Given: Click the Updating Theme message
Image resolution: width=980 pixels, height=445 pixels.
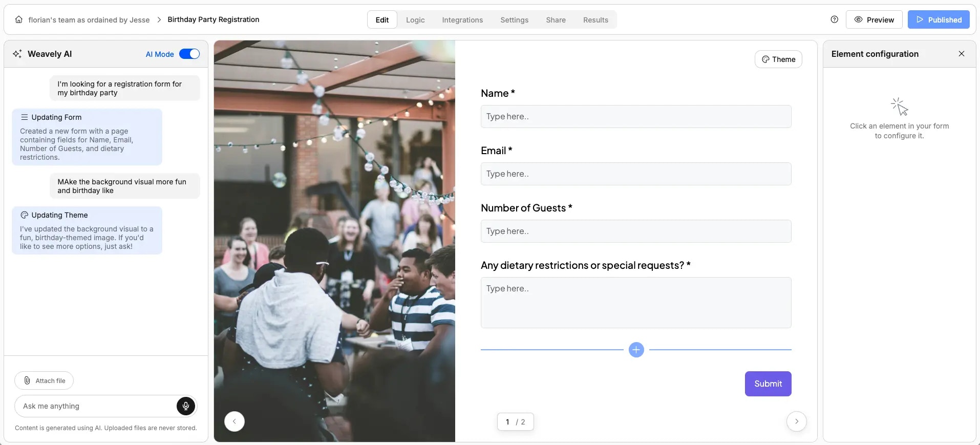Looking at the screenshot, I should [87, 230].
